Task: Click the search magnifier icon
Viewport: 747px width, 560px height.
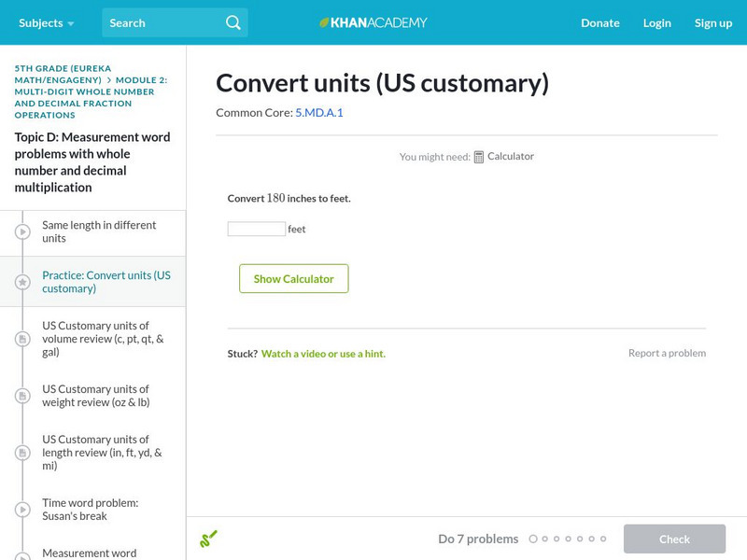Action: pos(233,22)
